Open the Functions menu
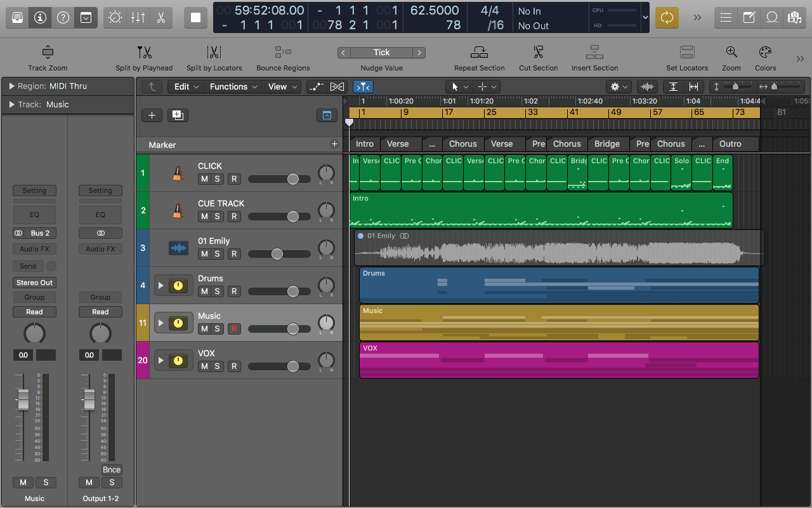 point(233,87)
